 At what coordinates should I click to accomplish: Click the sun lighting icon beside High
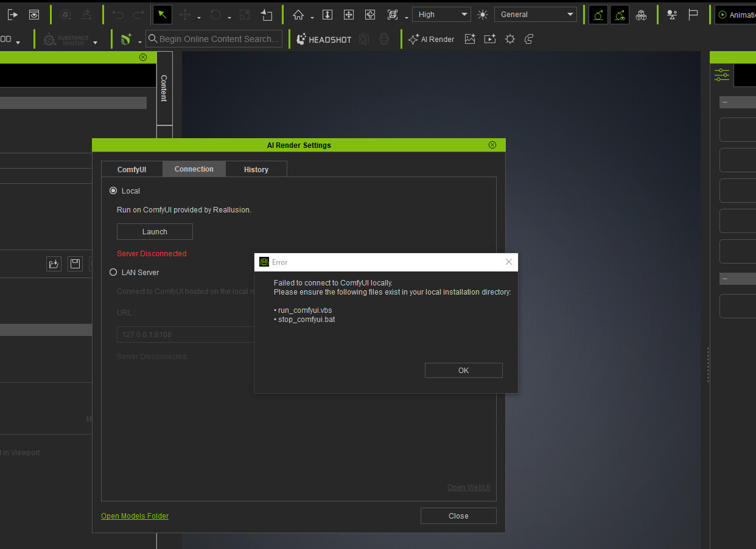click(483, 15)
